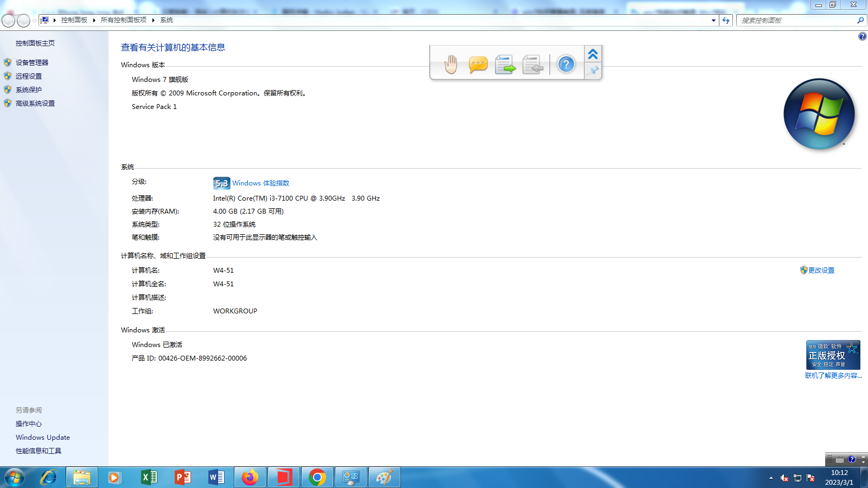Screen dimensions: 868x488
Task: Click the raise-hand icon in floating toolbar
Action: tap(451, 65)
